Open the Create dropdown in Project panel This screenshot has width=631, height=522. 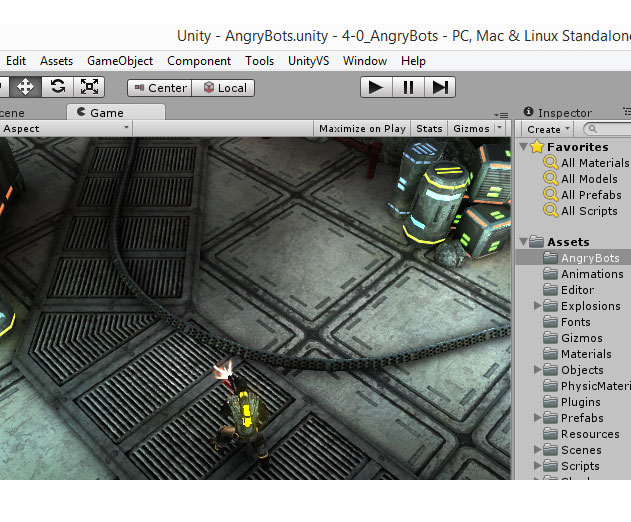pyautogui.click(x=549, y=129)
